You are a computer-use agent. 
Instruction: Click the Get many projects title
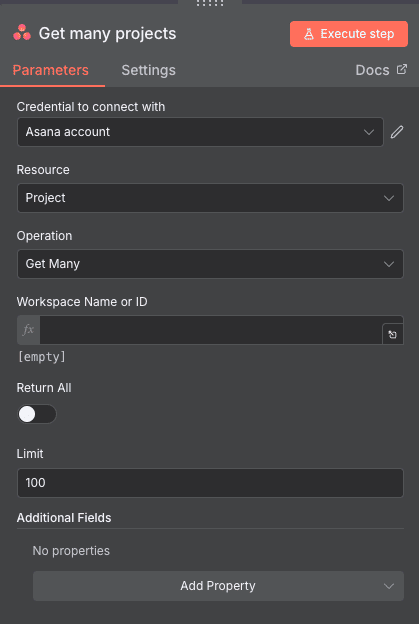pyautogui.click(x=107, y=34)
